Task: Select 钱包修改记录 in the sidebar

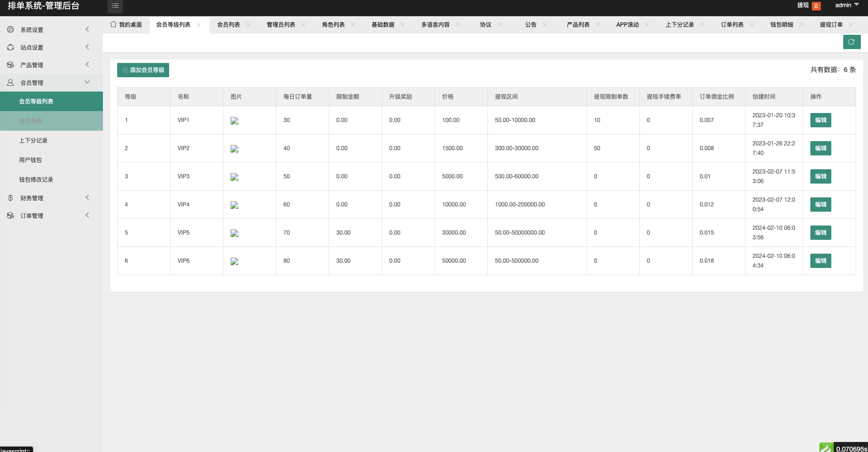Action: tap(36, 179)
